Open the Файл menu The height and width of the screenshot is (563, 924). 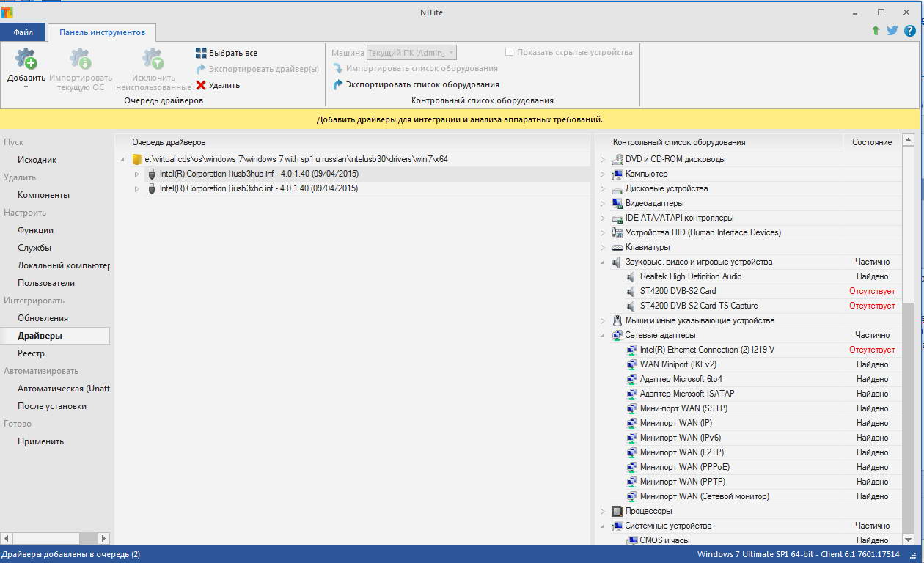(x=23, y=32)
